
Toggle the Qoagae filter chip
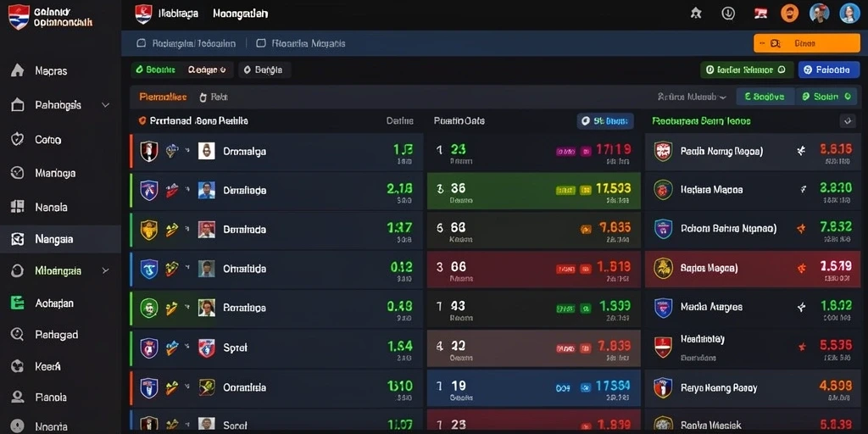point(207,70)
